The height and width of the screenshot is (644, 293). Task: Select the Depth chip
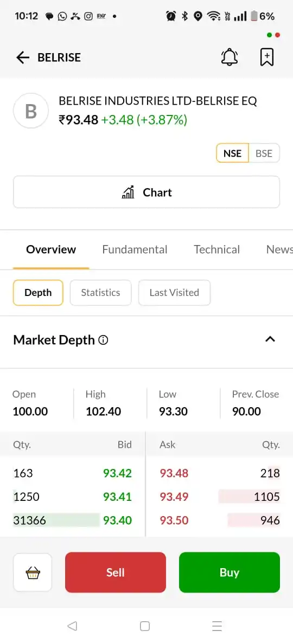[38, 292]
